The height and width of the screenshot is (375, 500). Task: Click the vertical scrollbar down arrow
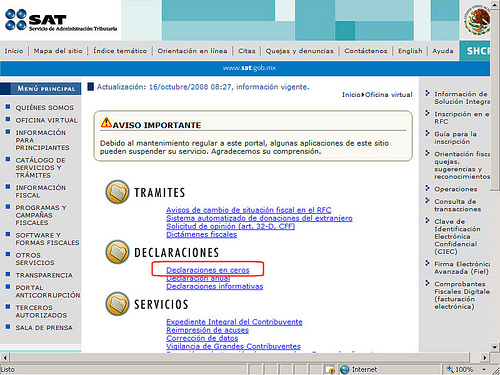[495, 347]
